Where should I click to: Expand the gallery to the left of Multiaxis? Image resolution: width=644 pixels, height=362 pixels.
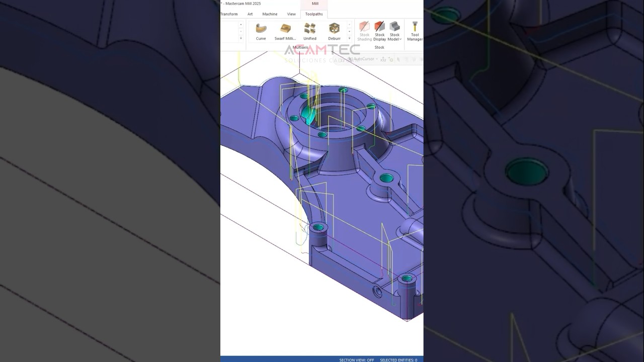[x=240, y=39]
